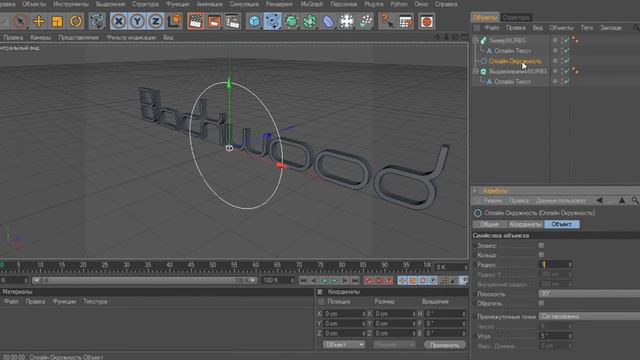Open Общие tab in attributes
The width and height of the screenshot is (640, 360).
click(489, 224)
